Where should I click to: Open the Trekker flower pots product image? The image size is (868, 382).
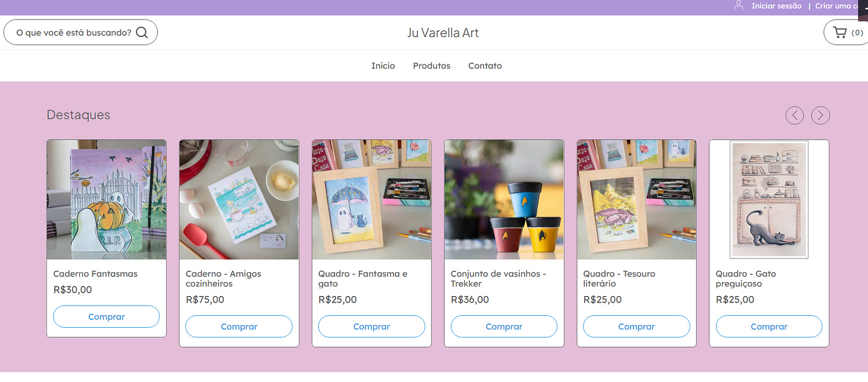point(504,199)
